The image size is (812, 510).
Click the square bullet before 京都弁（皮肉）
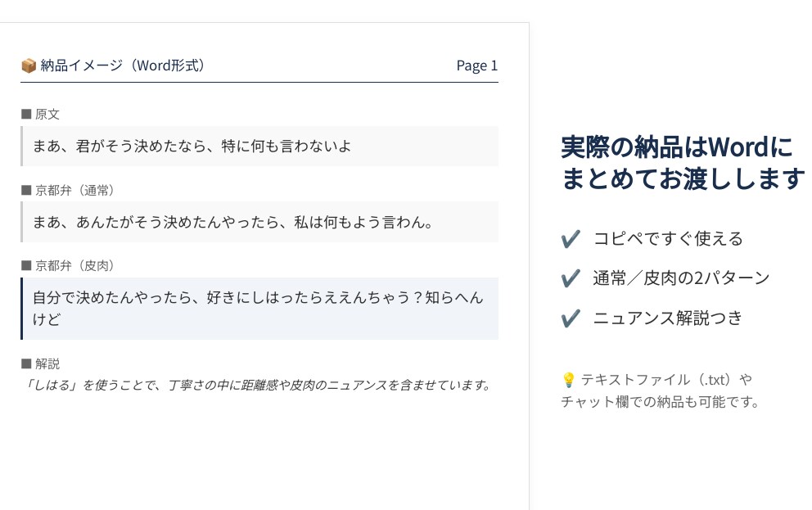(26, 265)
